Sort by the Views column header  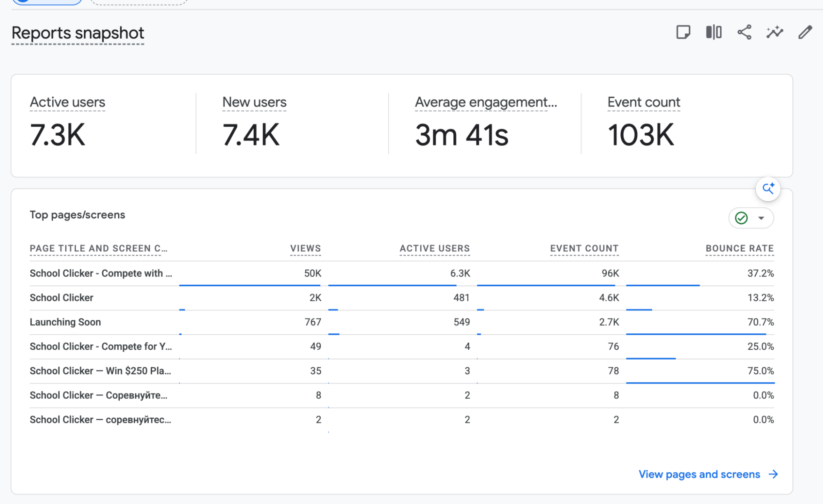click(x=305, y=249)
